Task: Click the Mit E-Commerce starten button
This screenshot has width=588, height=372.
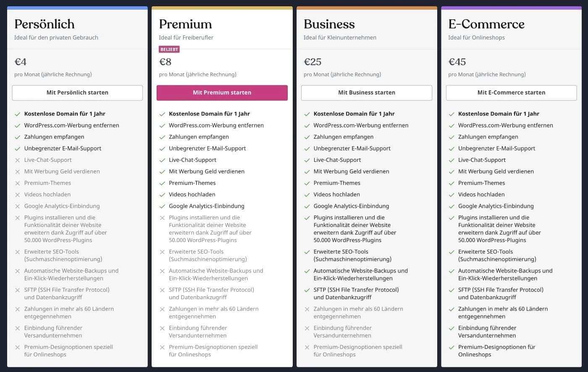Action: (x=511, y=92)
